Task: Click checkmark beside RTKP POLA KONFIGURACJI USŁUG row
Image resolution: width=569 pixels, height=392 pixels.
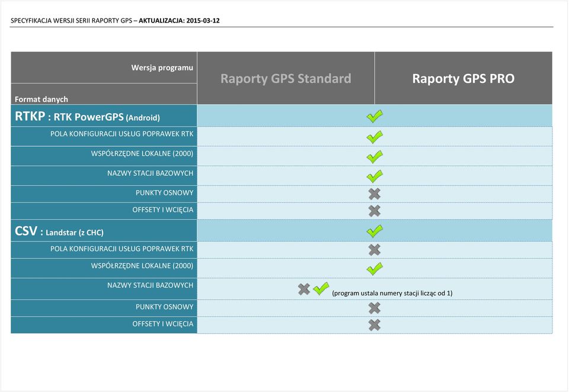Action: (375, 137)
